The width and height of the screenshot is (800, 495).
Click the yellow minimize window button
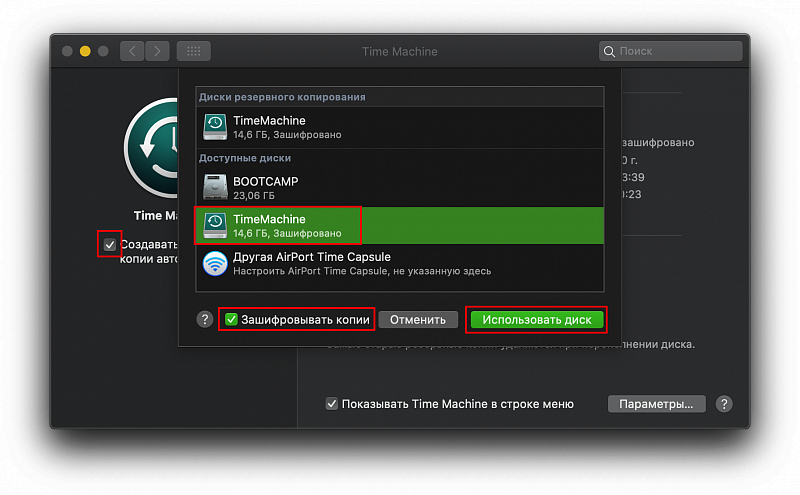click(85, 51)
